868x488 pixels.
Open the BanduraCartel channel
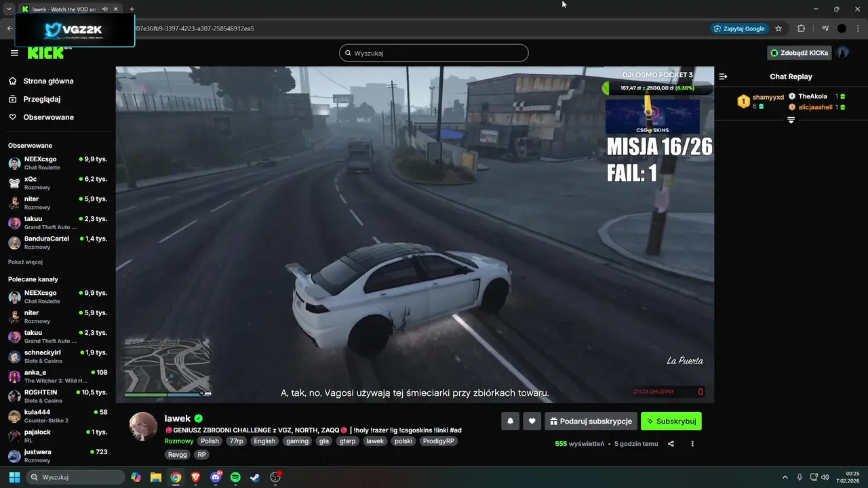(x=58, y=243)
